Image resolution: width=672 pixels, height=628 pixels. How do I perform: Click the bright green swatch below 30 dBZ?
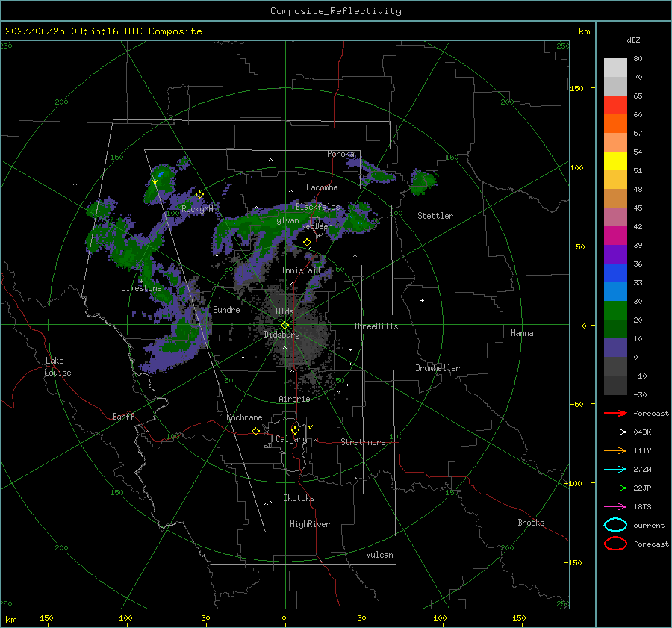[615, 310]
